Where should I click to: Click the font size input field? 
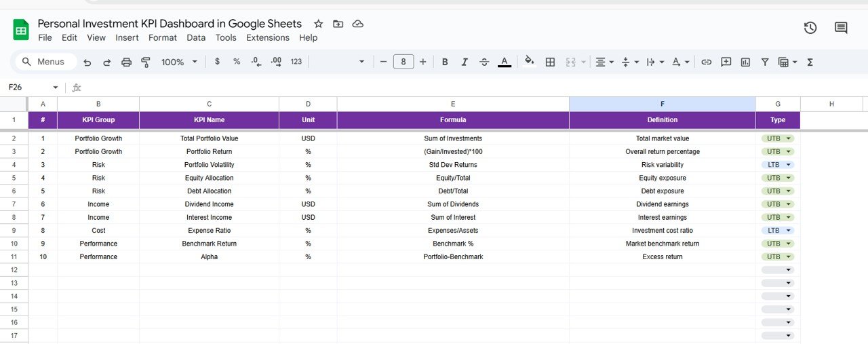(x=403, y=62)
